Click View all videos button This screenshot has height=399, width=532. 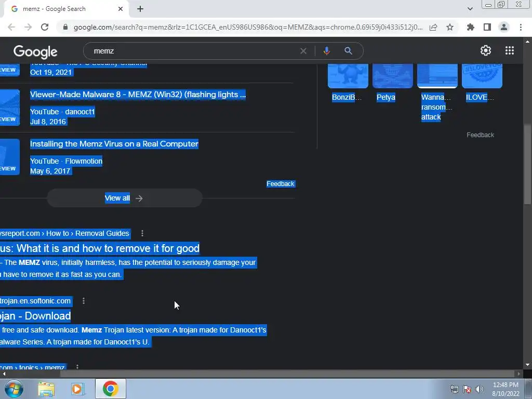coord(125,198)
